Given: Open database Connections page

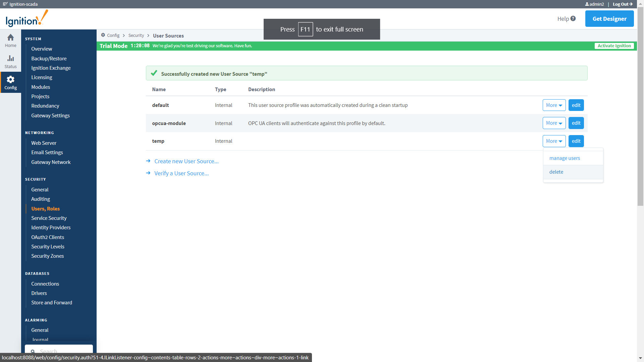Looking at the screenshot, I should click(x=45, y=284).
